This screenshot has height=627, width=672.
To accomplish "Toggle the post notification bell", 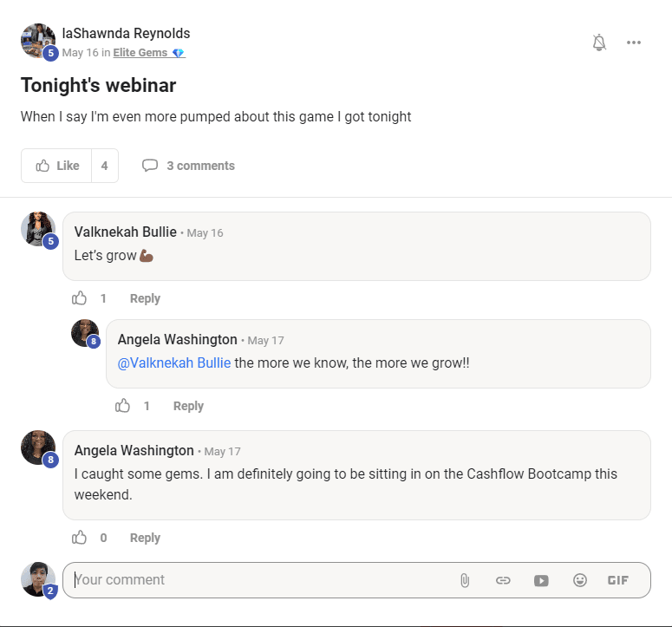I will click(599, 42).
